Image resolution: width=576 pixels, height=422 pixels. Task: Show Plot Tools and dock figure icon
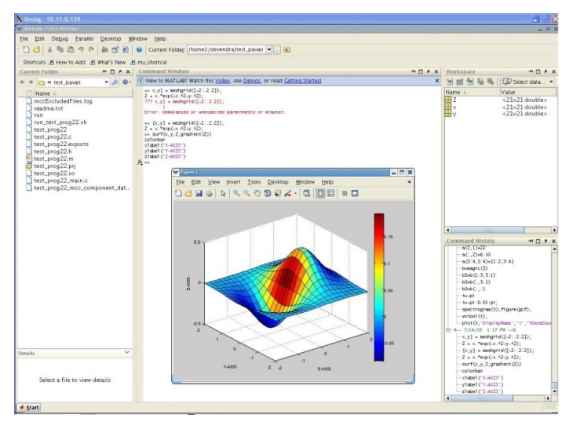(x=354, y=193)
